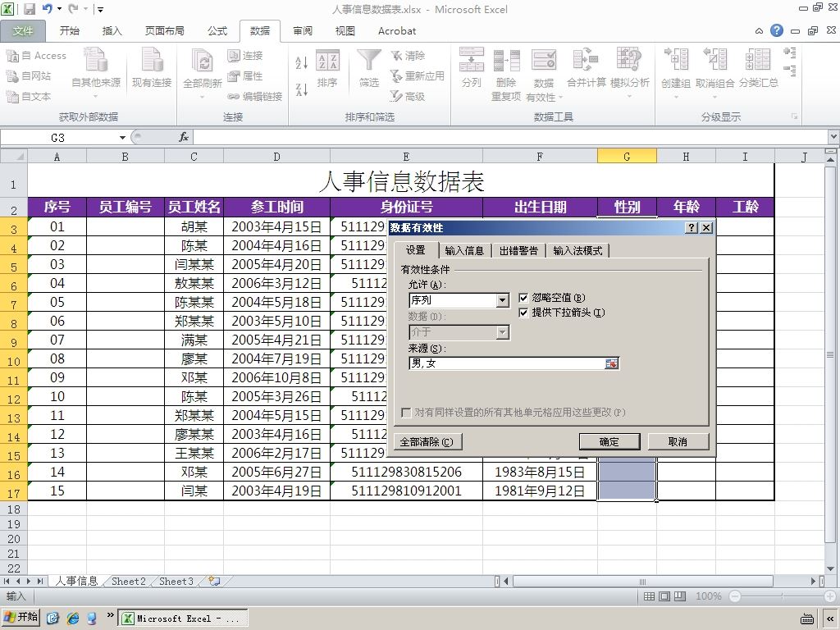
Task: Toggle Ignore blank (忽略空值) checkbox
Action: [x=524, y=298]
